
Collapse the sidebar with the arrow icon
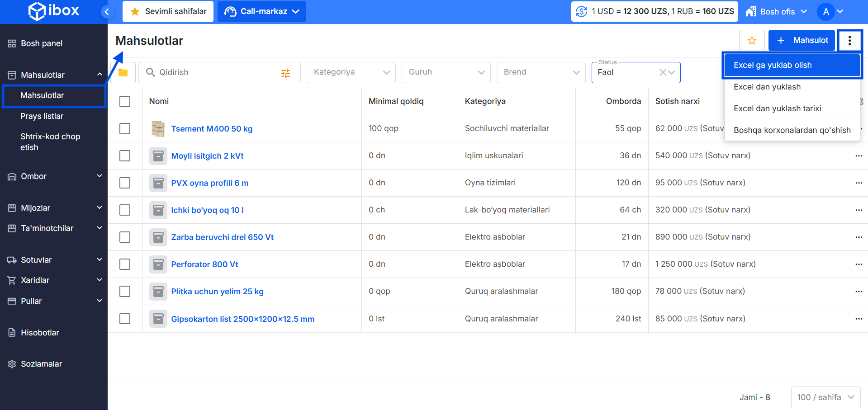tap(107, 12)
